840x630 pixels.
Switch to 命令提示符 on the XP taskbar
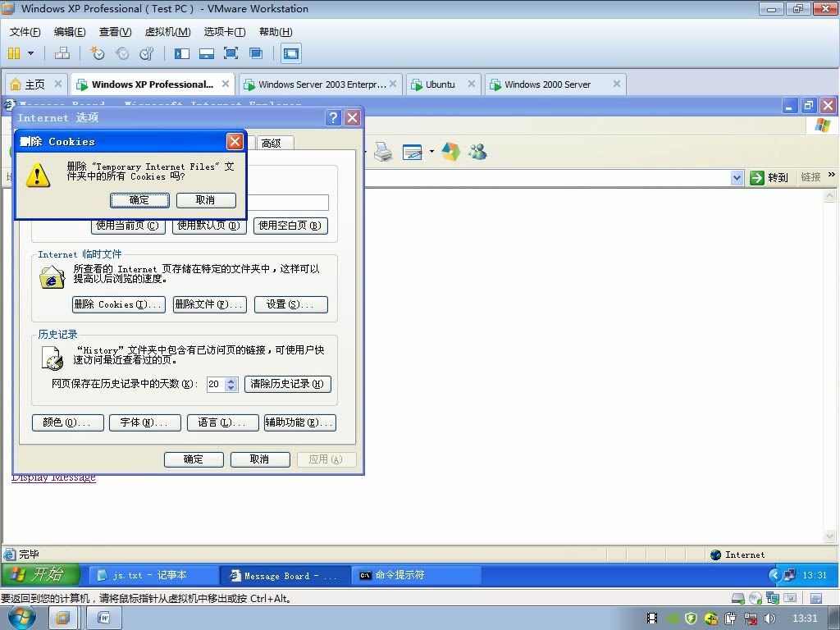coord(416,575)
